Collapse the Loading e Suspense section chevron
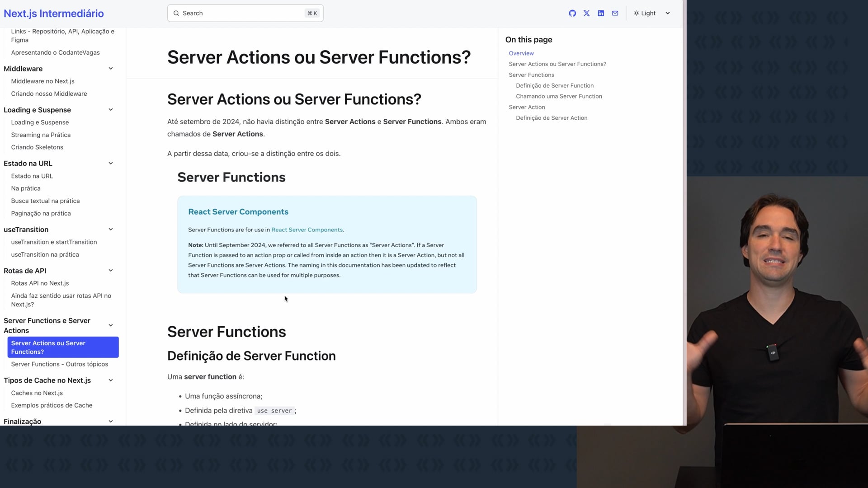The image size is (868, 488). point(111,110)
